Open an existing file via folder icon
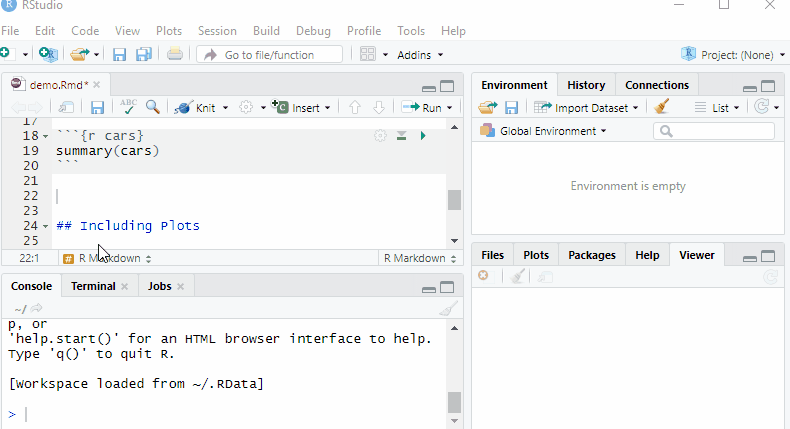This screenshot has width=790, height=429. click(x=80, y=54)
